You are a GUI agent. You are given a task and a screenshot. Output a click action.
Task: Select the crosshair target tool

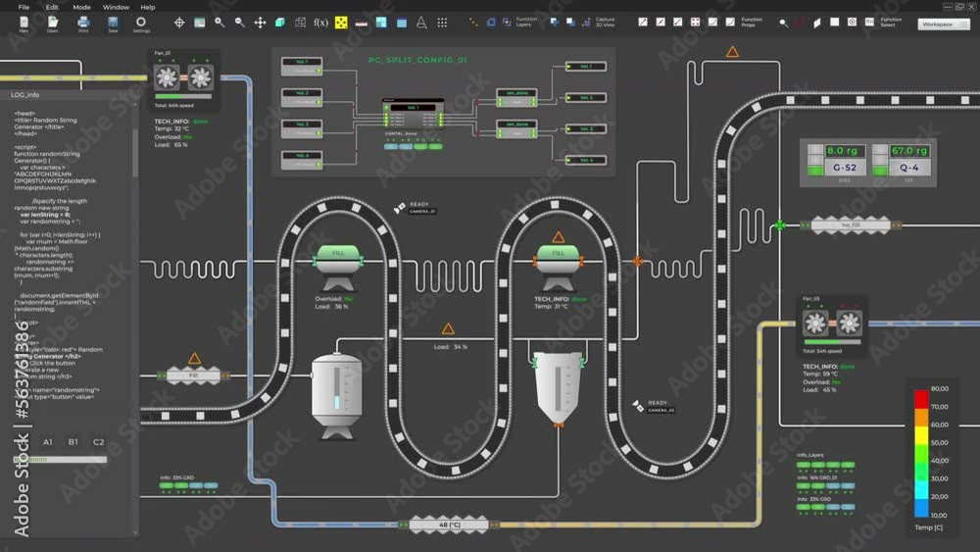(x=179, y=23)
